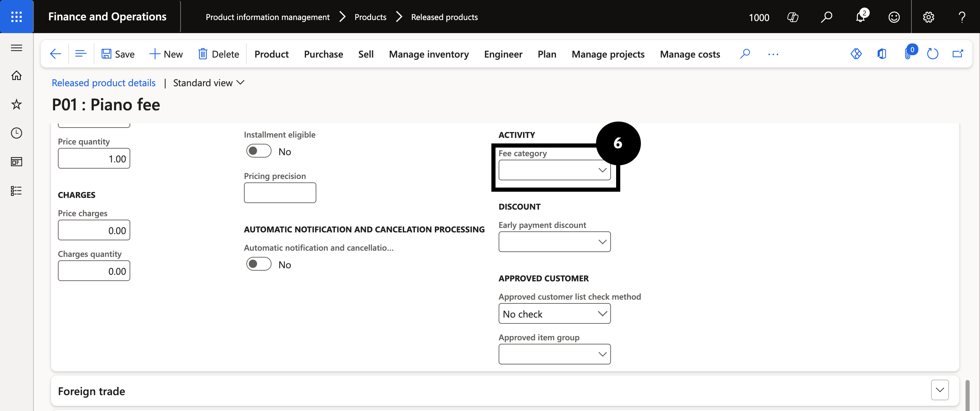Open the feedback smiley icon

[x=894, y=17]
